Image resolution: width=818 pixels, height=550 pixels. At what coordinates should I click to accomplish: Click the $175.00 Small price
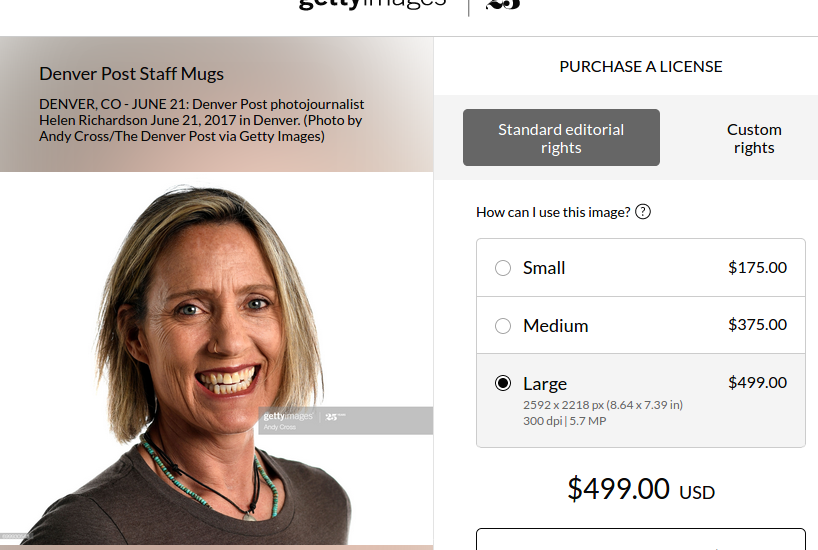point(757,268)
